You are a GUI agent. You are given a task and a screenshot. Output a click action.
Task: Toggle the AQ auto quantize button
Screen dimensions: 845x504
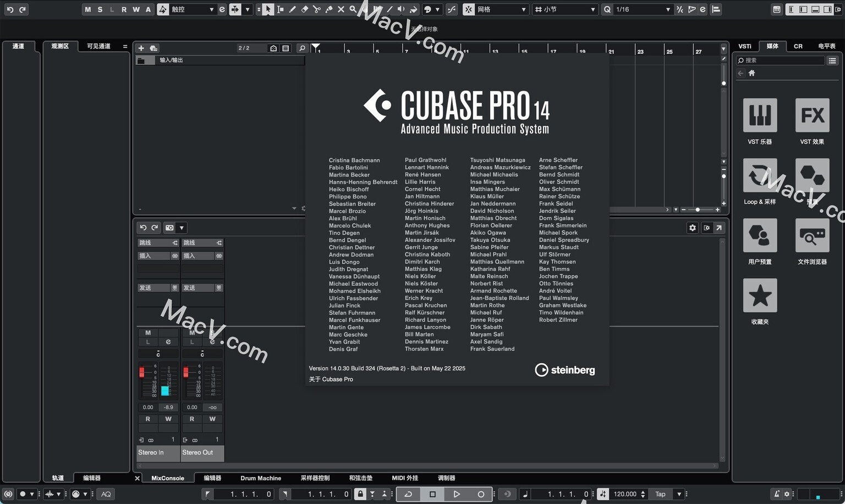pyautogui.click(x=106, y=494)
